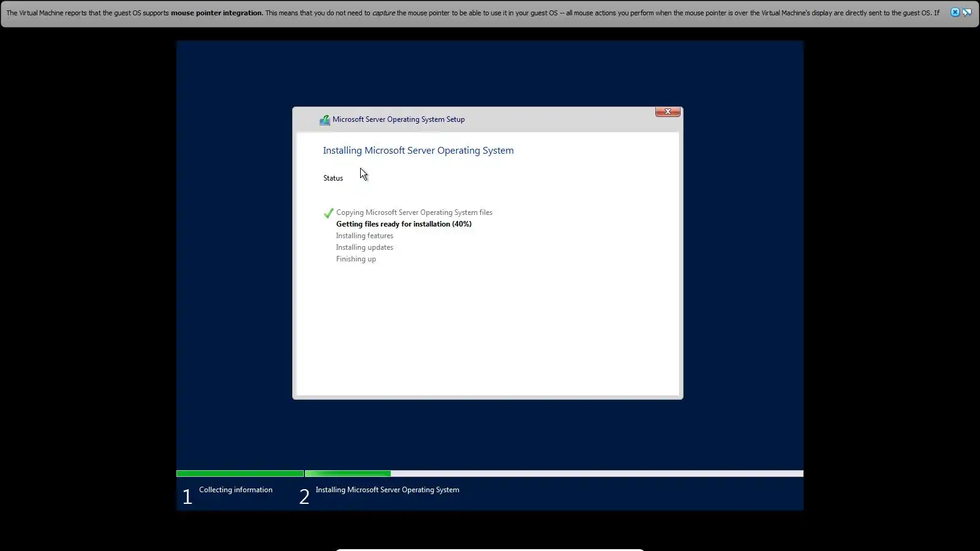This screenshot has height=551, width=980.
Task: Click the partially filled second phase progress bar
Action: tap(554, 474)
